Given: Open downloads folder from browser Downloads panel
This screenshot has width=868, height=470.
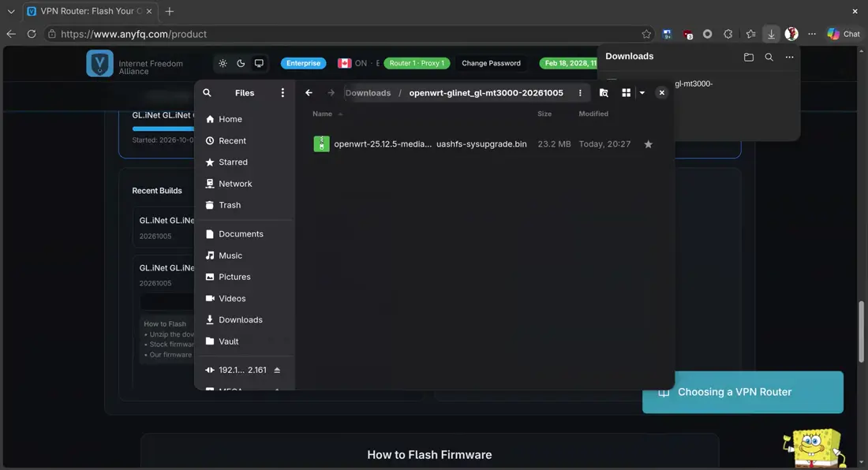Looking at the screenshot, I should [x=748, y=57].
